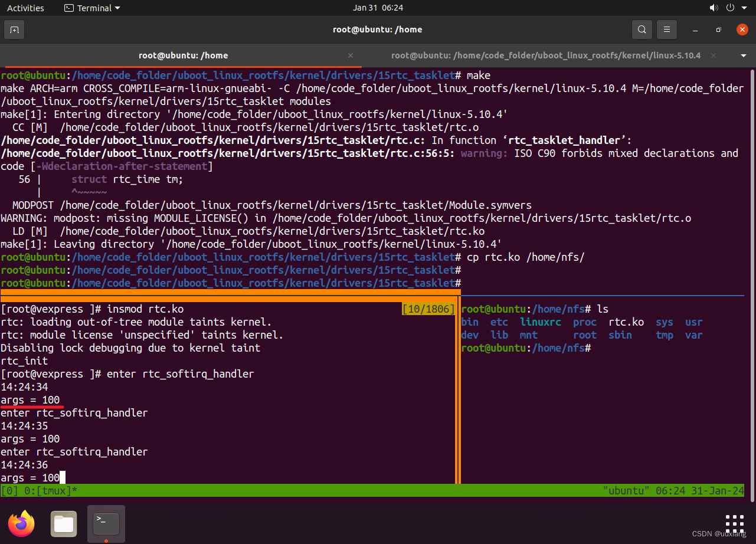Click 'Disabling lock debugging' message line
This screenshot has height=544, width=756.
[x=130, y=348]
